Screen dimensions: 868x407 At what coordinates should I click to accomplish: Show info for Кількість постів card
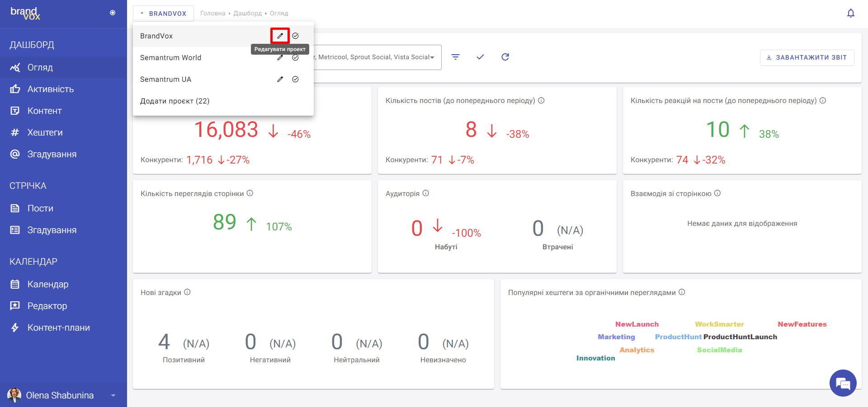click(541, 100)
